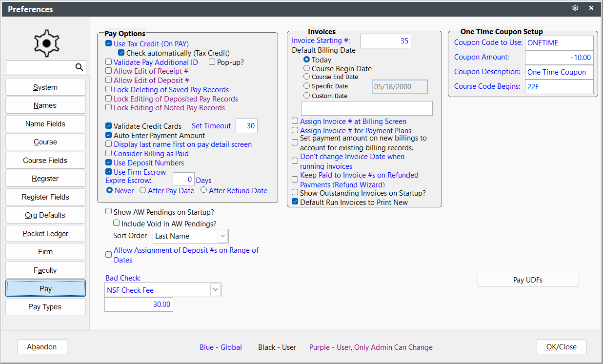Enable Lock Deleting of Saved Pay Records
603x364 pixels.
pos(109,90)
